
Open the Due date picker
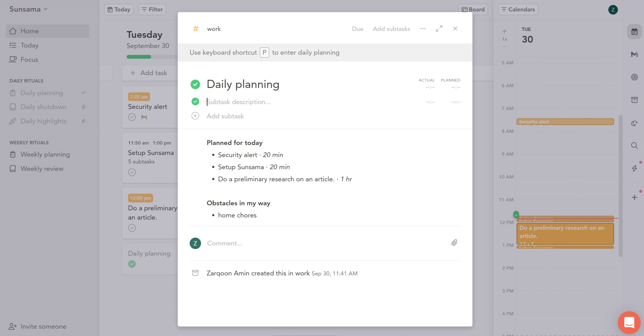(357, 29)
